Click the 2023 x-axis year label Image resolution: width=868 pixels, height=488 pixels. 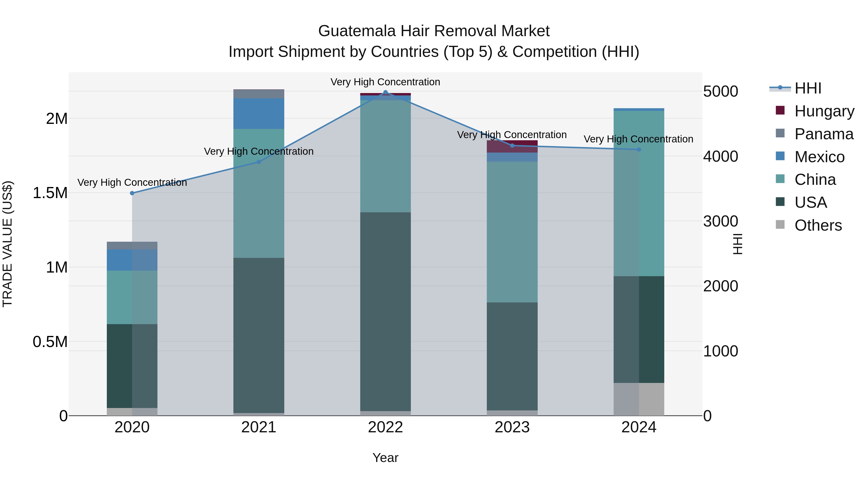coord(512,427)
